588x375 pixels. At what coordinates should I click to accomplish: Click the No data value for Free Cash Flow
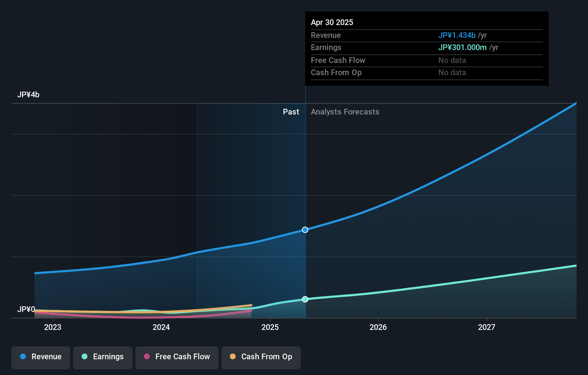[x=452, y=60]
